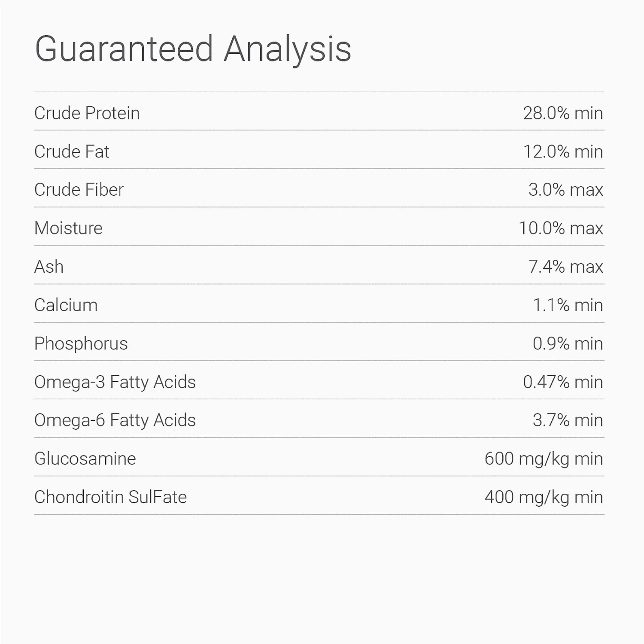The image size is (644, 644).
Task: Select the Crude Protein row label
Action: click(87, 113)
